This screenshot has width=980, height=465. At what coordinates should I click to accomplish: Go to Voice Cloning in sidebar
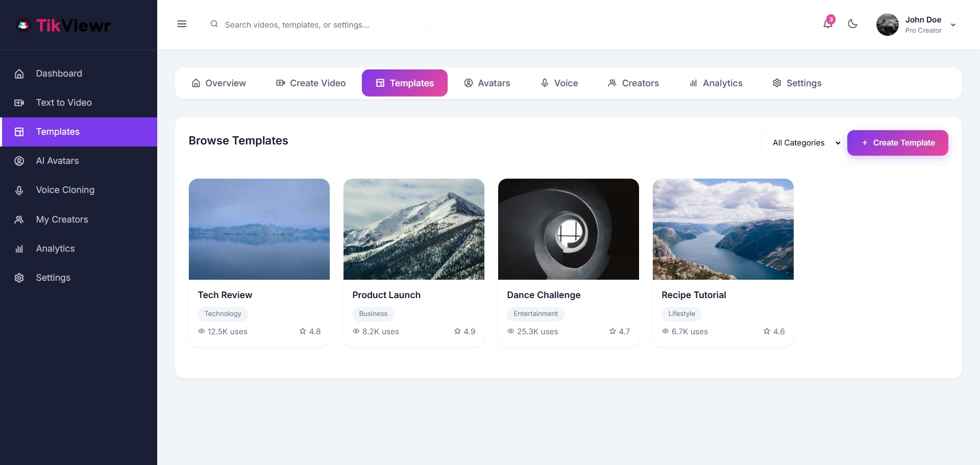pos(65,190)
